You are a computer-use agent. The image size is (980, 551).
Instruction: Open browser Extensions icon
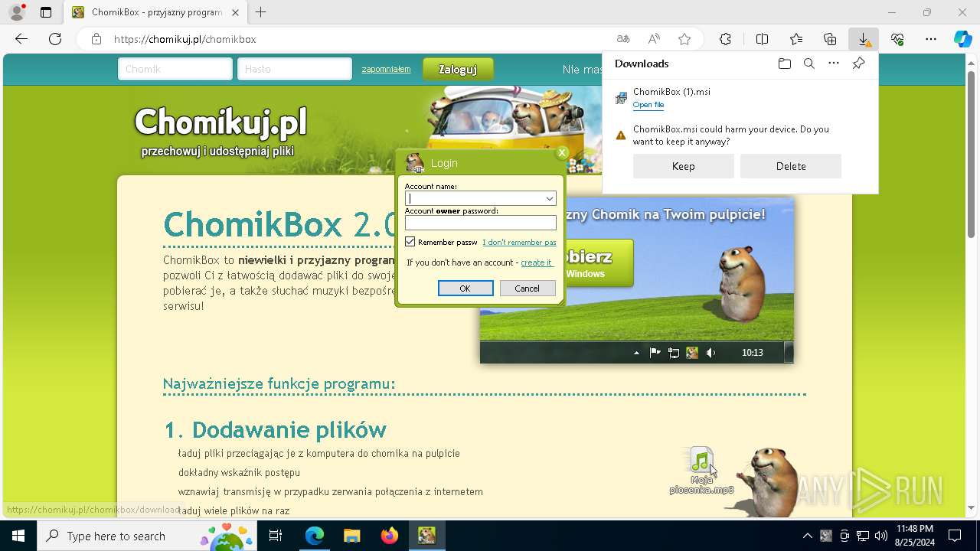click(x=725, y=39)
